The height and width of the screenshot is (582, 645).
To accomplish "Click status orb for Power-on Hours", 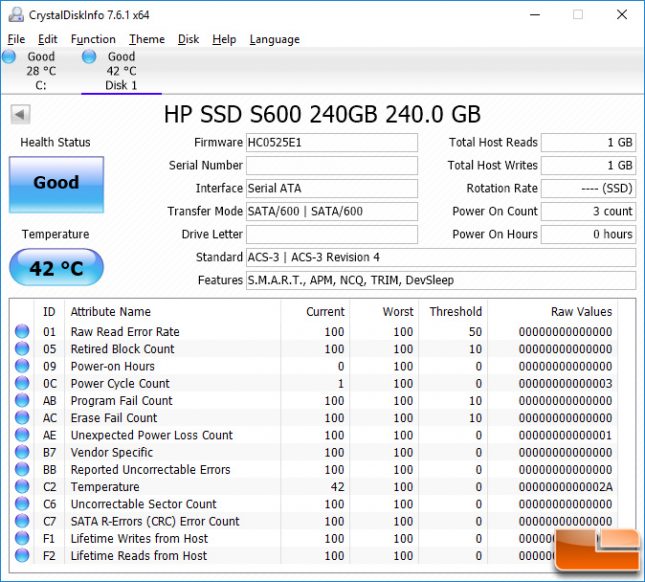I will [x=22, y=366].
